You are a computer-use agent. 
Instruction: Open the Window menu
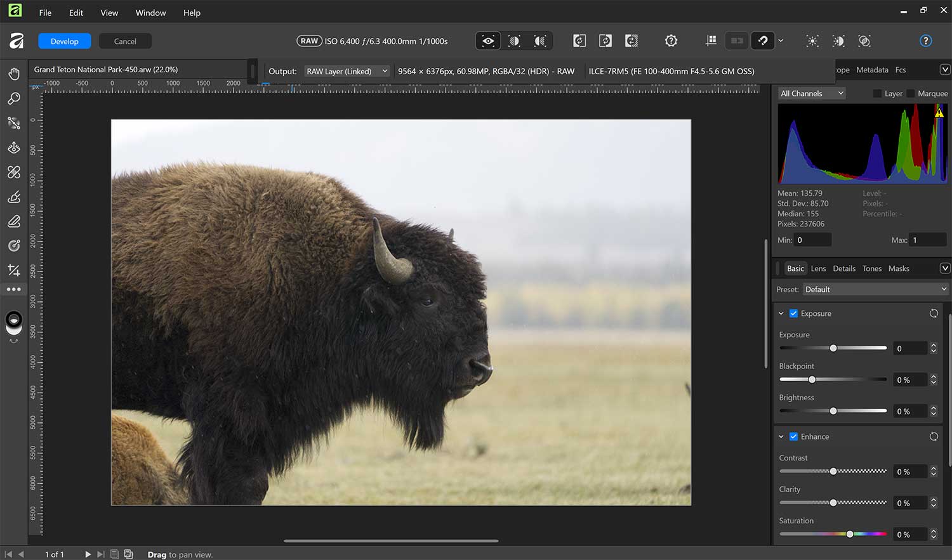(x=150, y=13)
